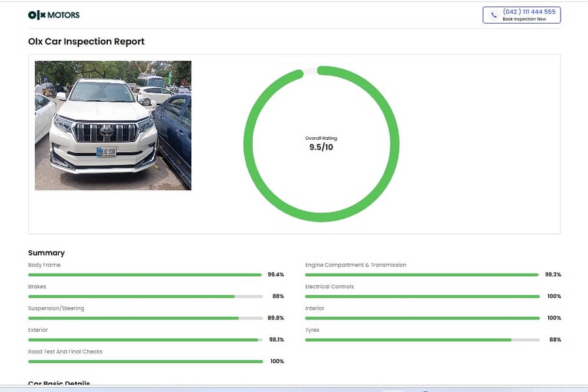The height and width of the screenshot is (392, 588).
Task: Click the OLX Motors logo
Action: 54,15
